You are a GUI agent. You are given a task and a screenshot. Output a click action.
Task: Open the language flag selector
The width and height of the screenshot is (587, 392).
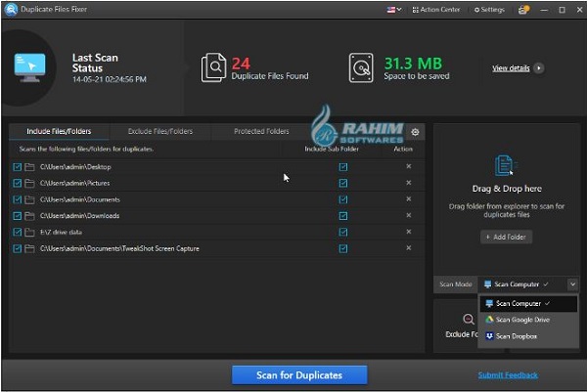(394, 10)
